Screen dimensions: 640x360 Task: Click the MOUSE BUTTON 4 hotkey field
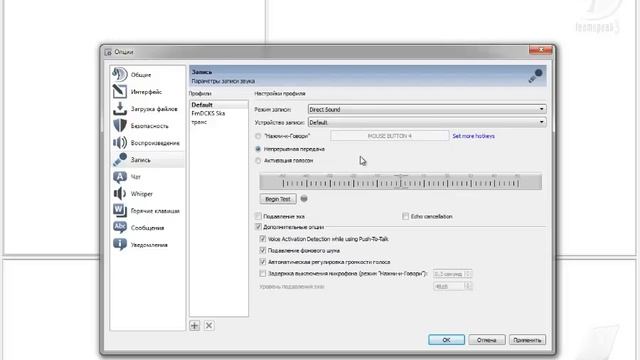(390, 136)
